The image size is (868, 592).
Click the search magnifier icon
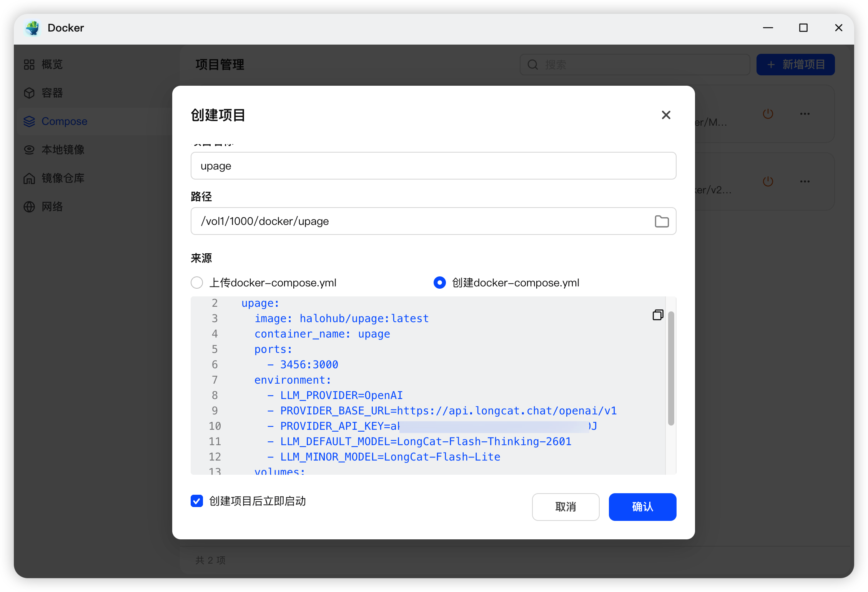click(x=532, y=65)
